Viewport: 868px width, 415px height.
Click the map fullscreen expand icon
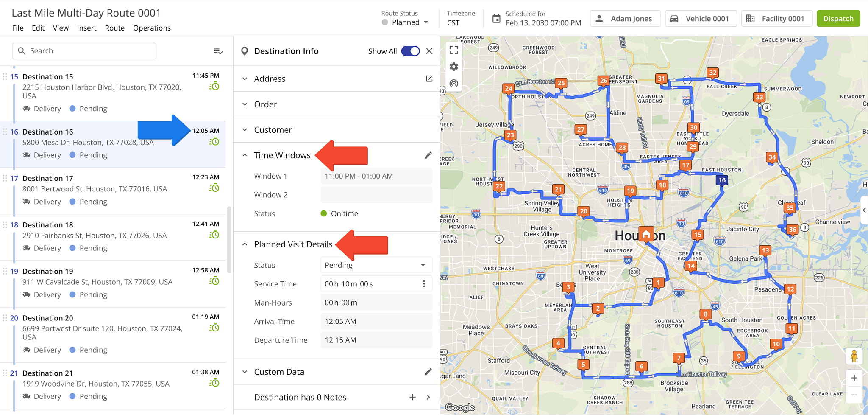[x=453, y=50]
